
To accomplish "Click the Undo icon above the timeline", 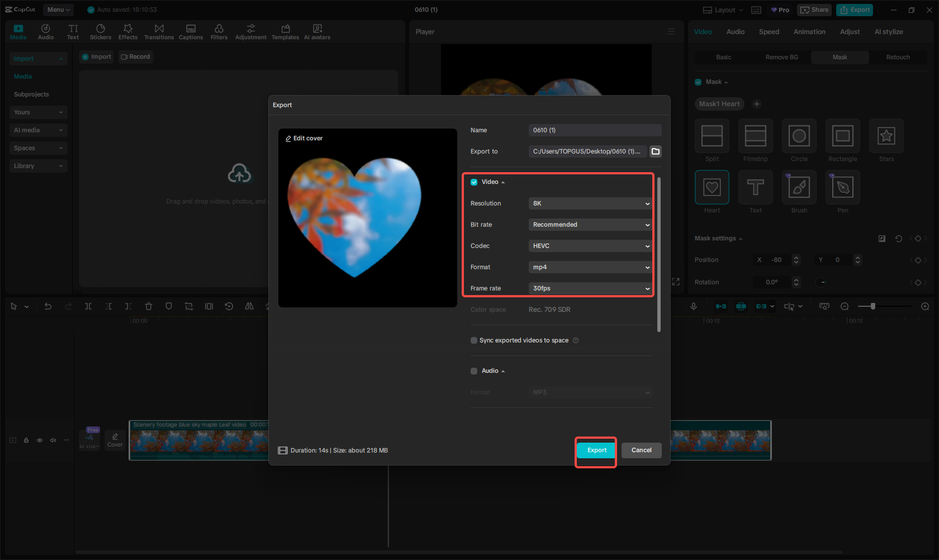I will (48, 306).
